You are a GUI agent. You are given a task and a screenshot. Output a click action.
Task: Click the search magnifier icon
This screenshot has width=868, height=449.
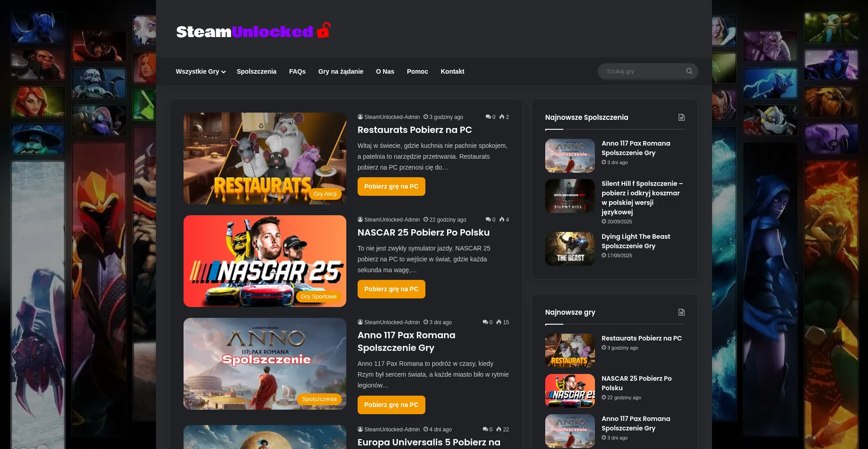point(689,71)
